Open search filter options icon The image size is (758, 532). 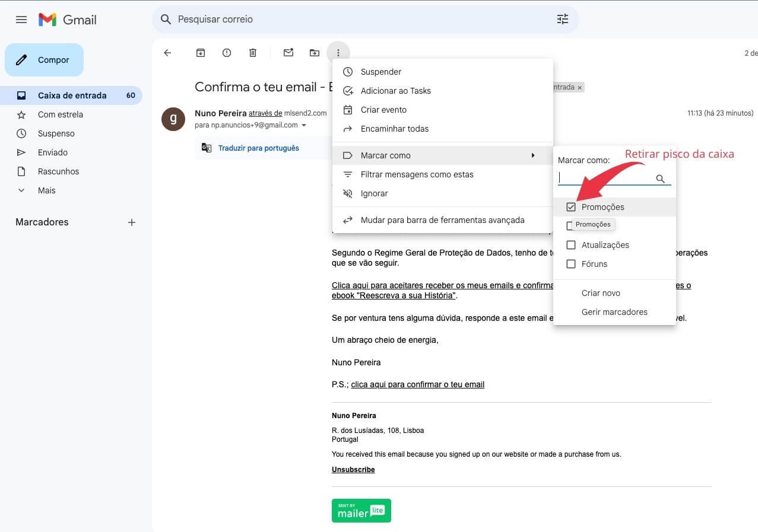(562, 20)
